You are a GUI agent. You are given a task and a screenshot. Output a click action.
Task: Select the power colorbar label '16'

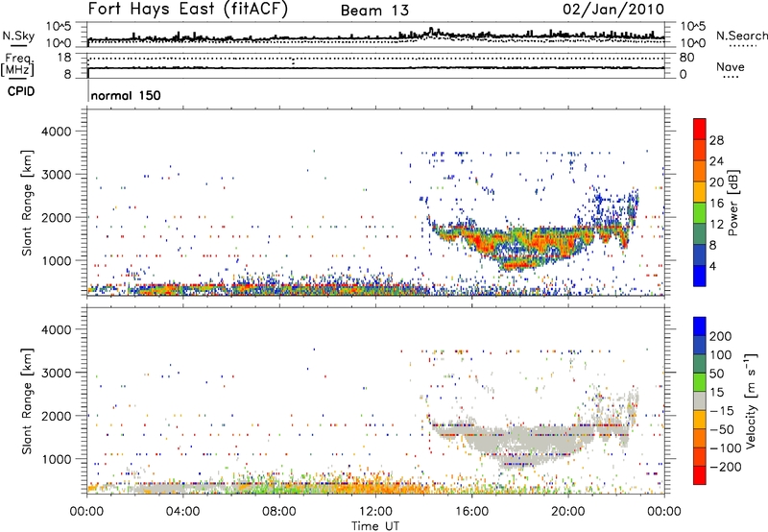716,204
